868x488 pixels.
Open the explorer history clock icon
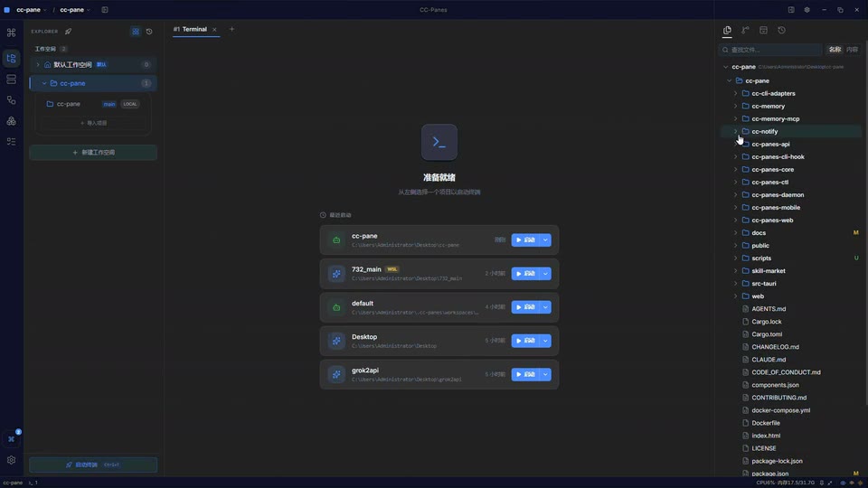[x=149, y=32]
